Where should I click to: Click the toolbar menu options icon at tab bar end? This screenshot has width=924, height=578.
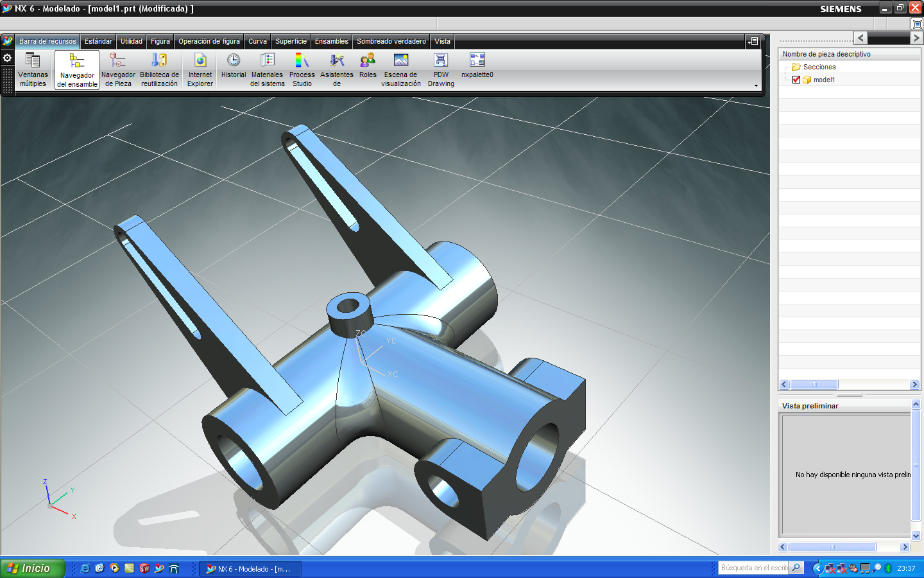(753, 41)
